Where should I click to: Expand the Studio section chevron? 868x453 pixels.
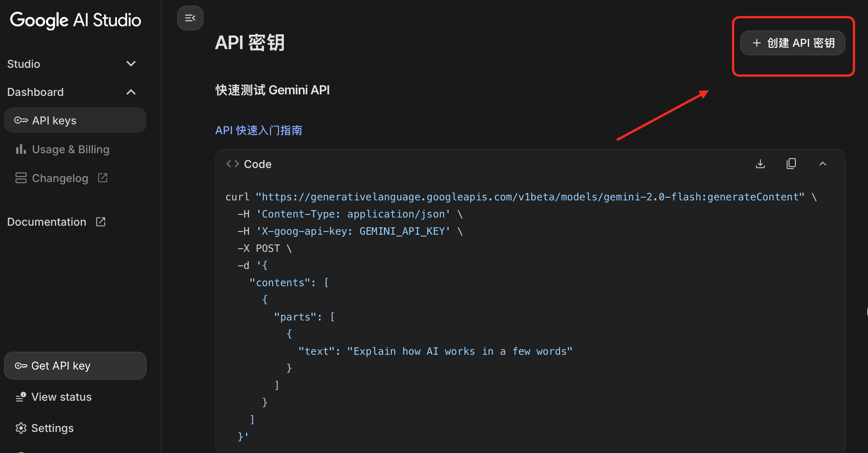pos(131,64)
